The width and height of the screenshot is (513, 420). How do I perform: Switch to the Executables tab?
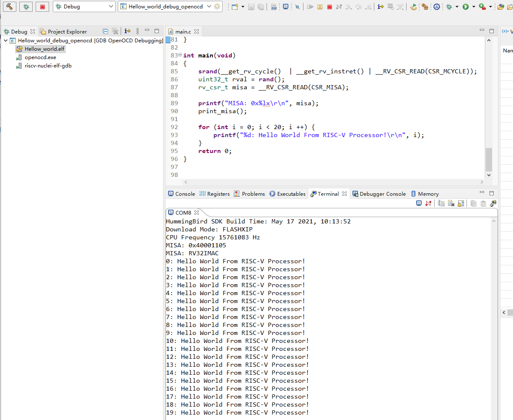[x=288, y=194]
